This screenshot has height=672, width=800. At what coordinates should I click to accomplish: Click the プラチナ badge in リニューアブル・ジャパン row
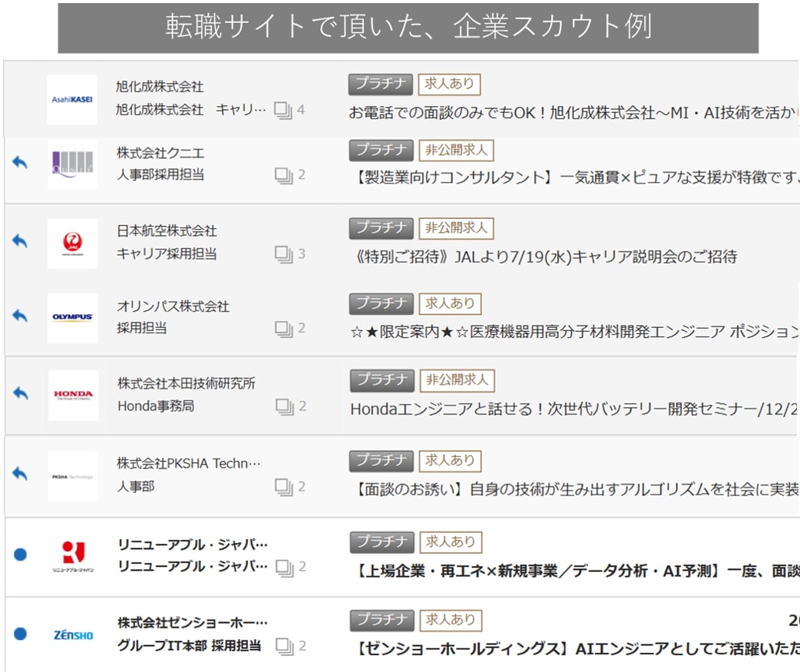point(382,542)
